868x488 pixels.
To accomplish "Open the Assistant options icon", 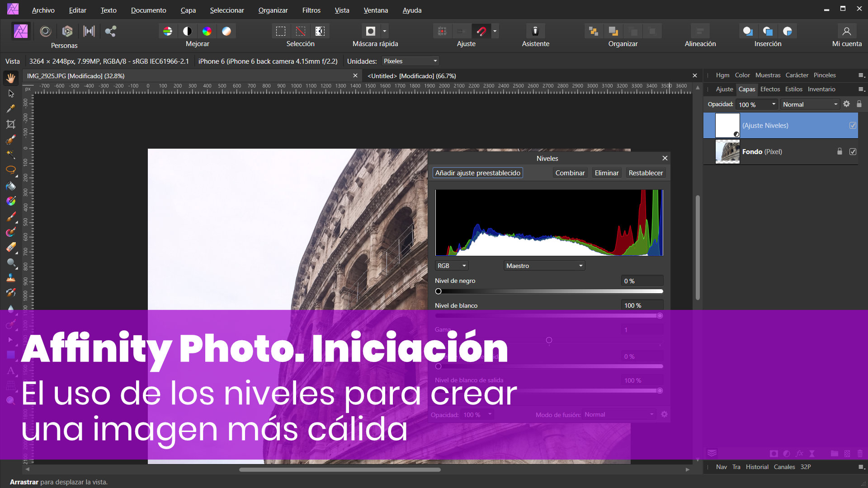I will pos(535,31).
